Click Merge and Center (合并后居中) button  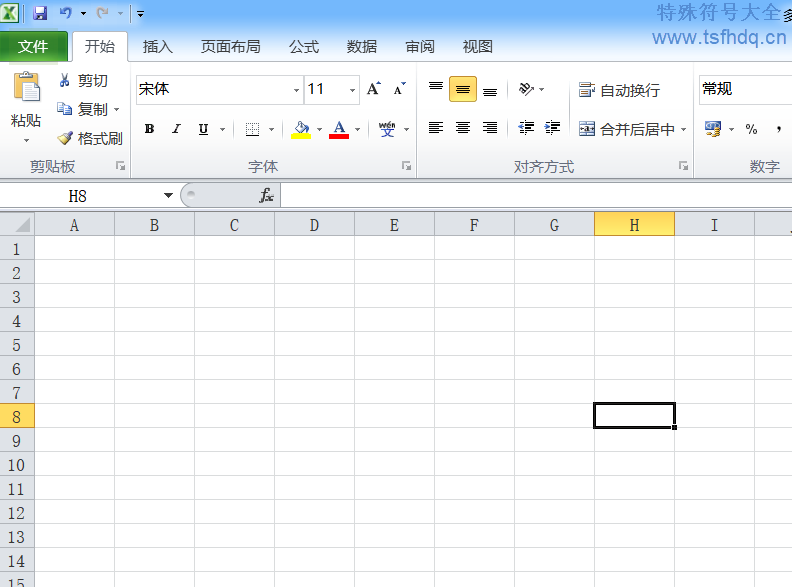(x=626, y=129)
